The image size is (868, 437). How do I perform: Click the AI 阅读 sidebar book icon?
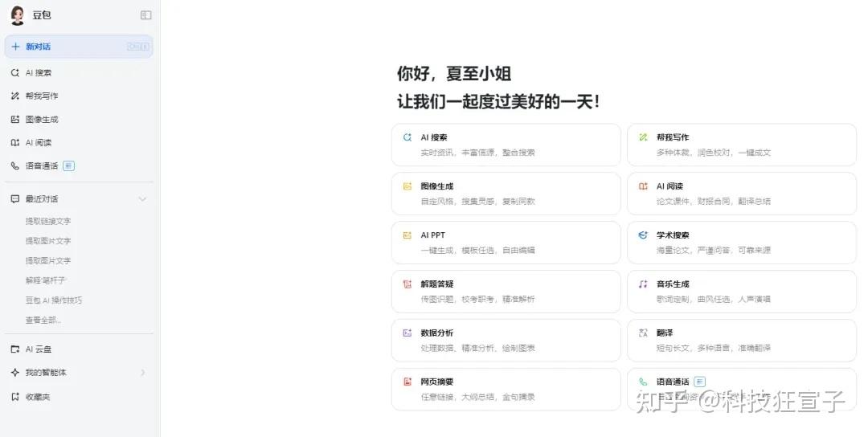click(15, 142)
